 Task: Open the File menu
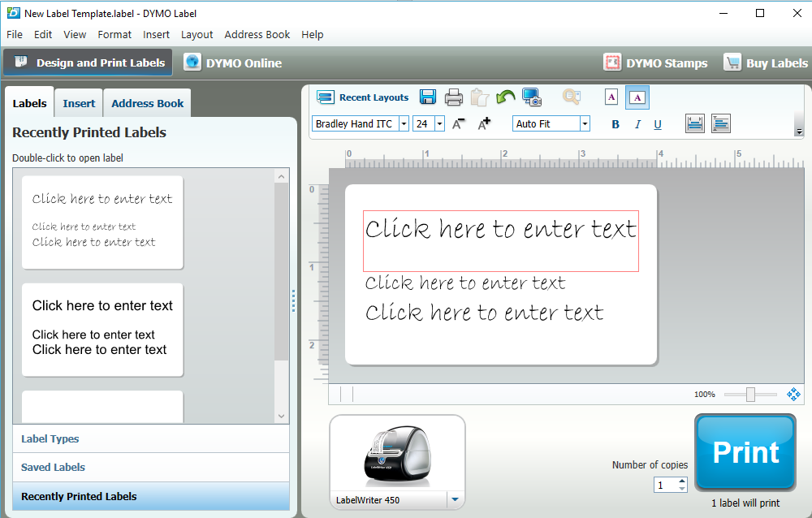pyautogui.click(x=15, y=35)
